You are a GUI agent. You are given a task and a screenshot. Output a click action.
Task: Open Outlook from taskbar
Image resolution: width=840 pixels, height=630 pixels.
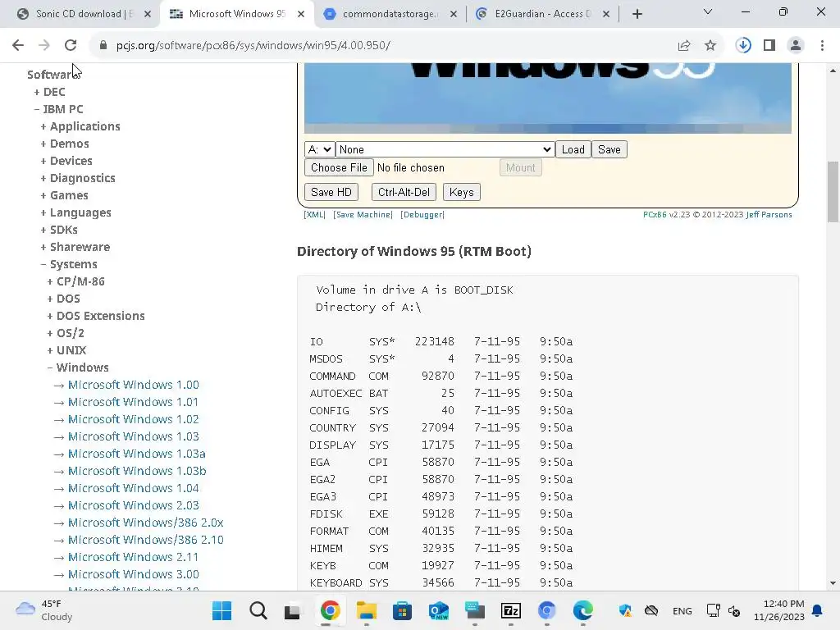pyautogui.click(x=439, y=610)
